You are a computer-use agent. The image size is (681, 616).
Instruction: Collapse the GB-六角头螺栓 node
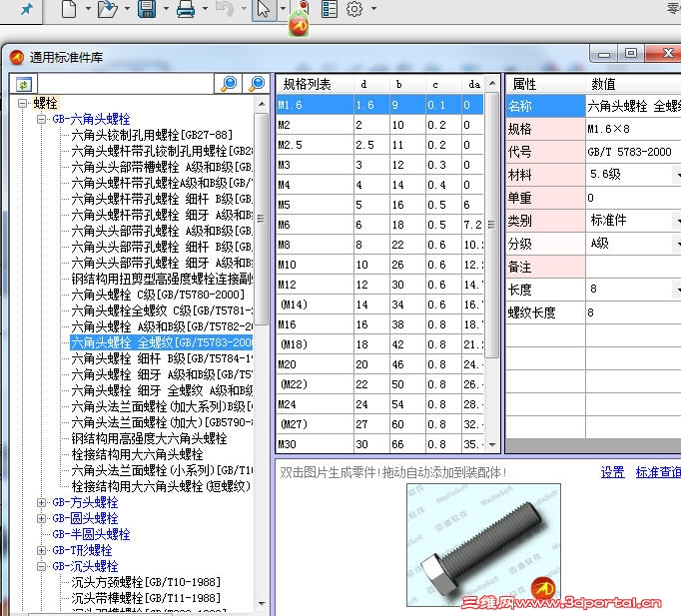(x=41, y=120)
